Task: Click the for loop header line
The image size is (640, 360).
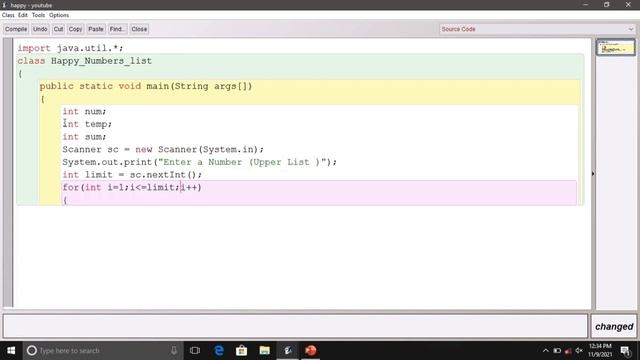Action: [132, 187]
